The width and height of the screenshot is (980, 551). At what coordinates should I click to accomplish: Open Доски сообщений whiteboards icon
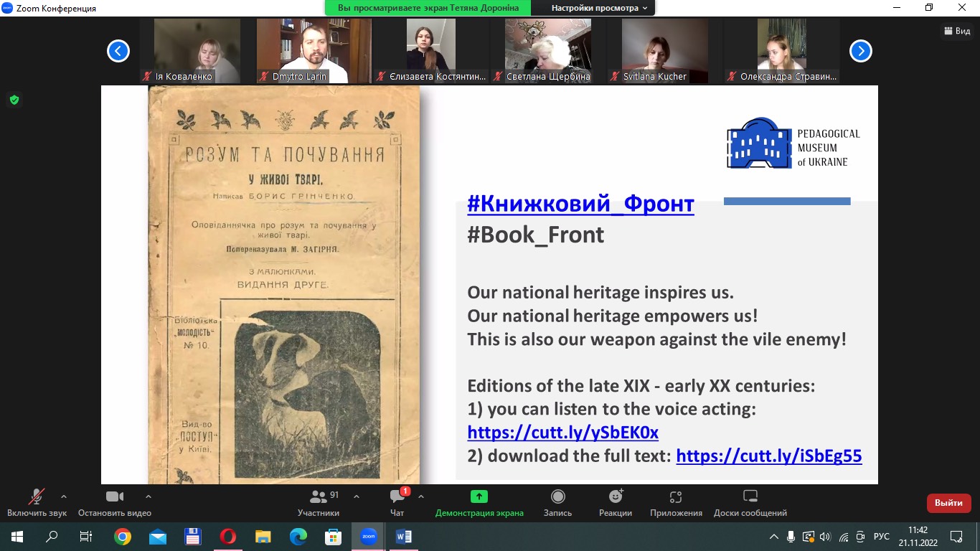click(750, 496)
